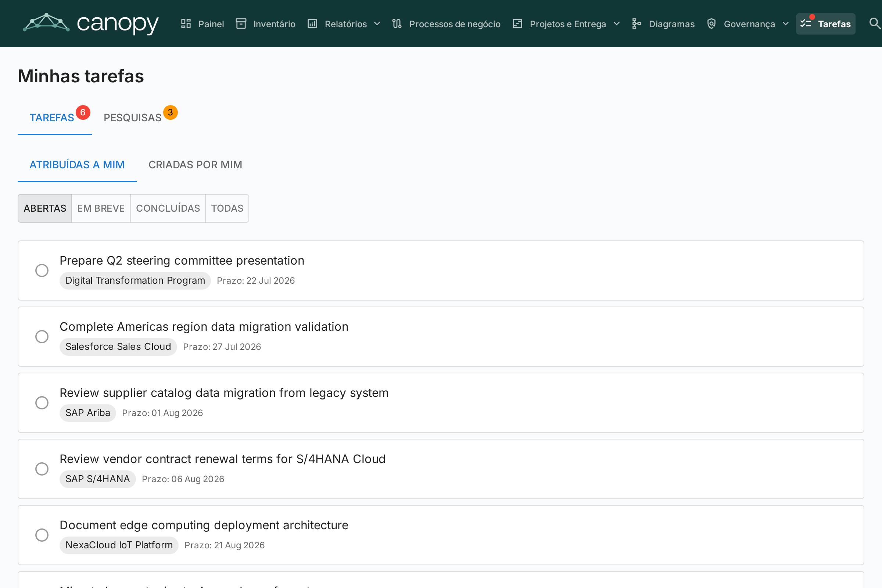882x588 pixels.
Task: Open Processos de negócio icon
Action: click(x=397, y=24)
